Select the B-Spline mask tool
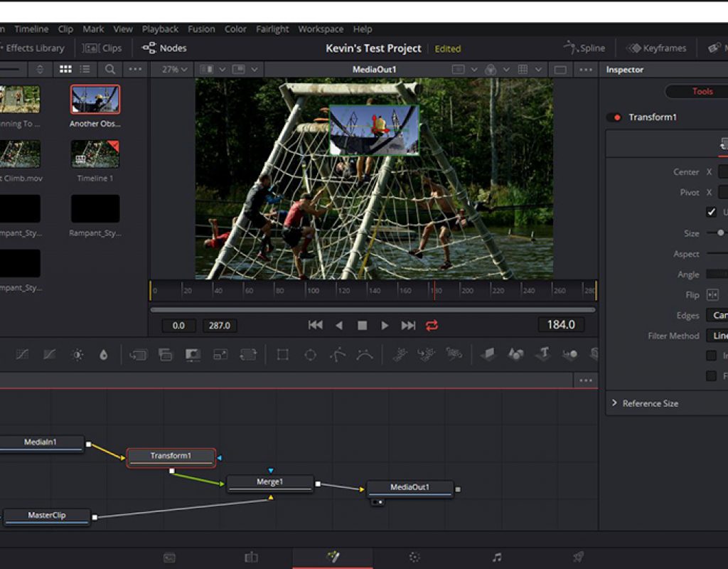 [365, 355]
